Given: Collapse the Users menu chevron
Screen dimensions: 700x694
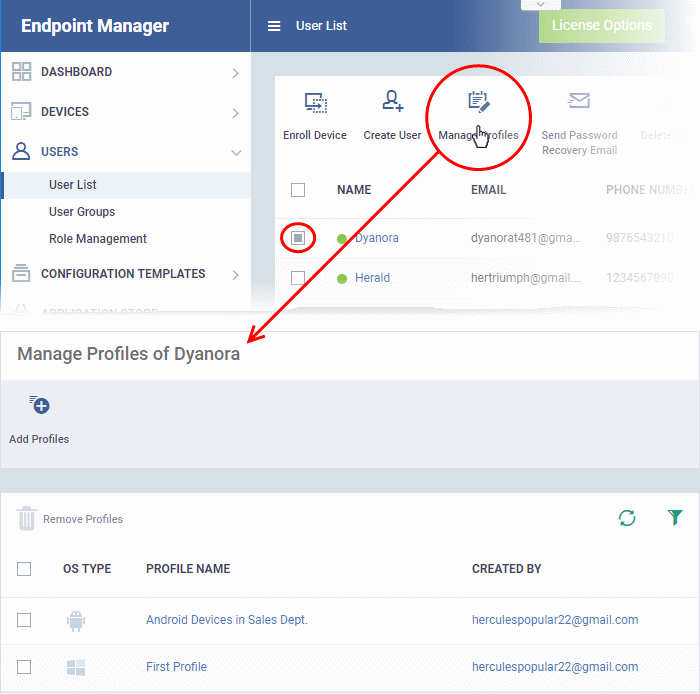Looking at the screenshot, I should pyautogui.click(x=236, y=153).
